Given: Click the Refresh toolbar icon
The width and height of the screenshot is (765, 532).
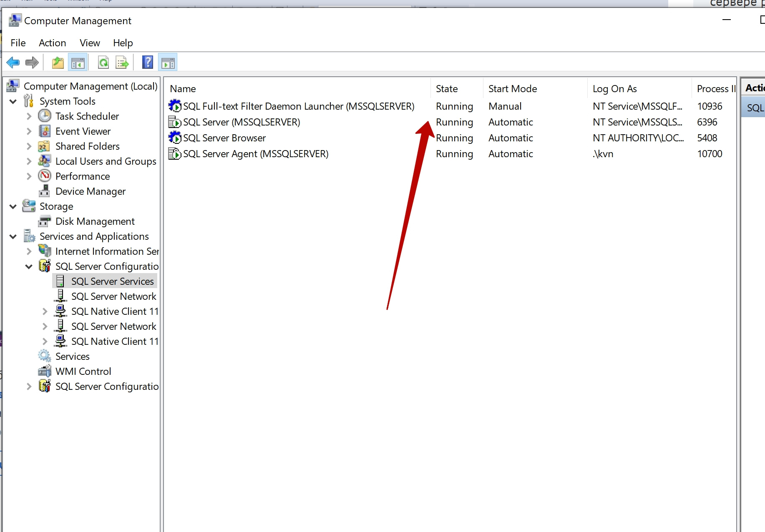Looking at the screenshot, I should 103,63.
